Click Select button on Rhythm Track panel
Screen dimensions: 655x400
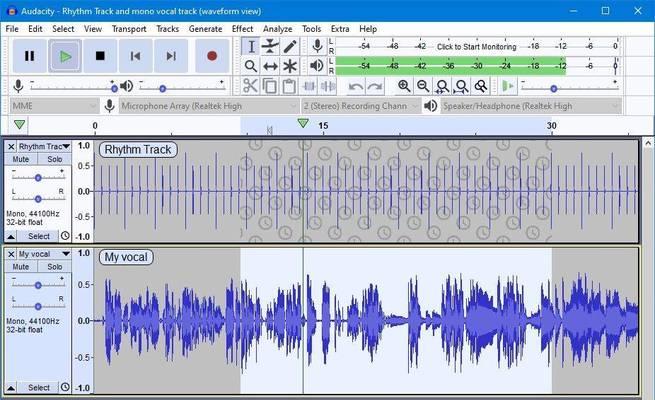point(38,236)
